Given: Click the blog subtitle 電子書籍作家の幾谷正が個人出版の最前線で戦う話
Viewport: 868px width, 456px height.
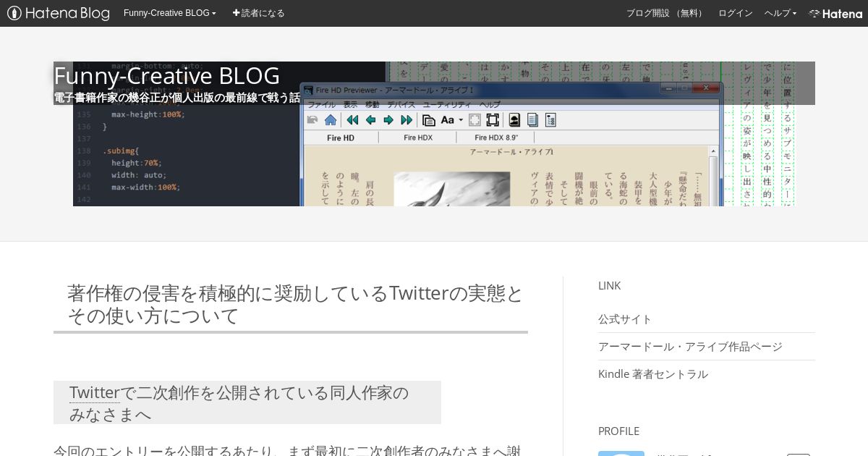Looking at the screenshot, I should pos(176,97).
